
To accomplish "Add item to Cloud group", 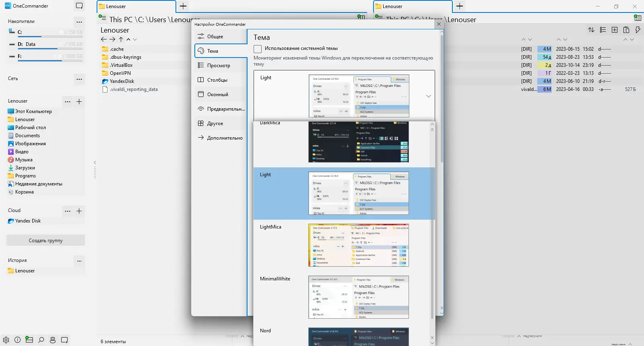I will 79,211.
